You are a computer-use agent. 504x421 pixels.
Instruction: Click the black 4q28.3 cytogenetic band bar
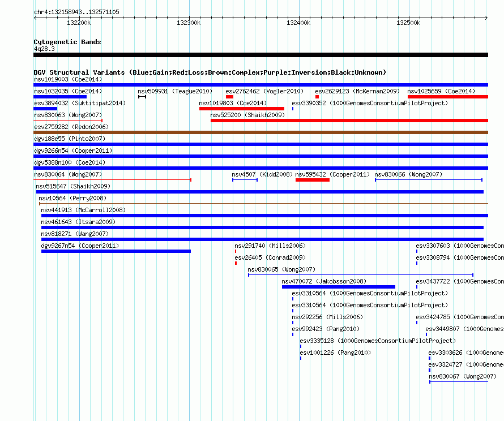260,55
